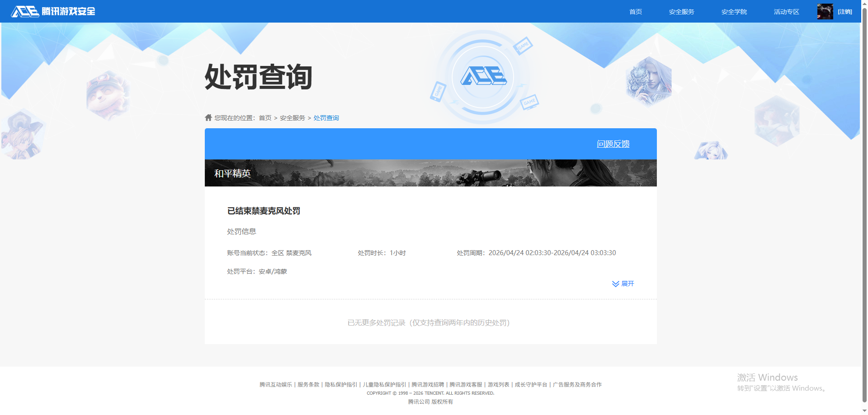Image resolution: width=868 pixels, height=415 pixels.
Task: Select 账号当前状态：全区 禁麦克风 text
Action: [x=269, y=253]
